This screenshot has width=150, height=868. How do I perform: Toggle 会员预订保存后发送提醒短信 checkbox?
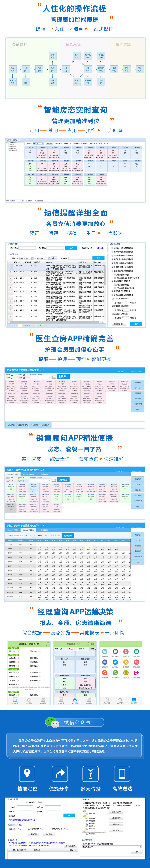pos(112,248)
